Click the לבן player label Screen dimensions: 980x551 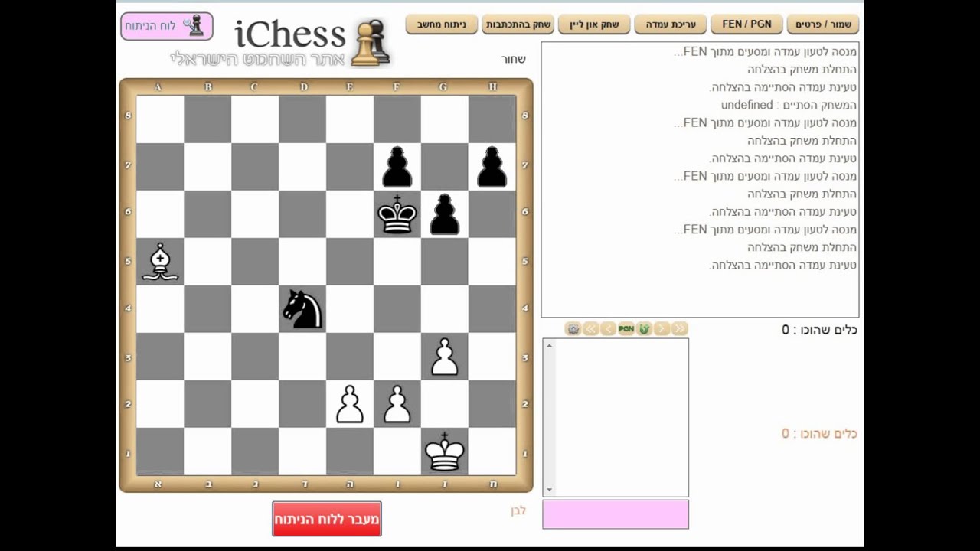click(518, 510)
